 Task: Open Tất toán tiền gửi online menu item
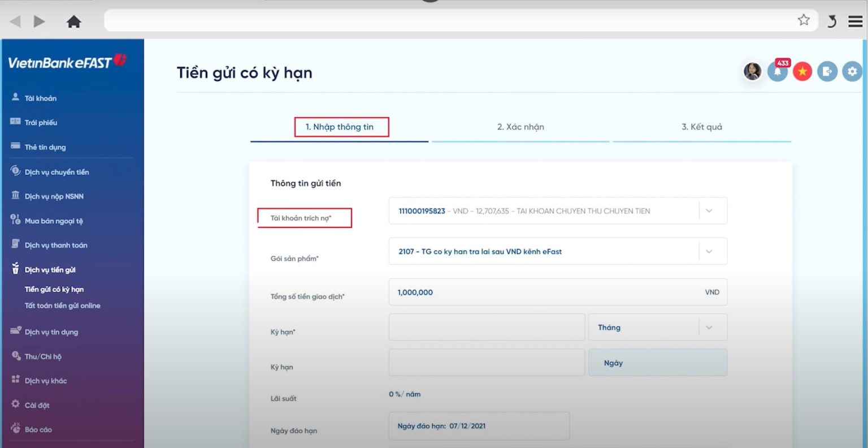(x=63, y=305)
